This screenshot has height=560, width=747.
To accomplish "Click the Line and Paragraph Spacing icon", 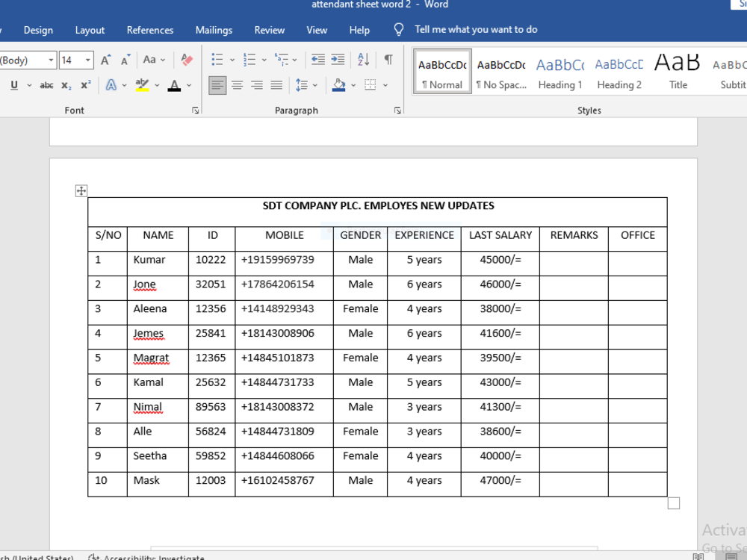I will (302, 85).
